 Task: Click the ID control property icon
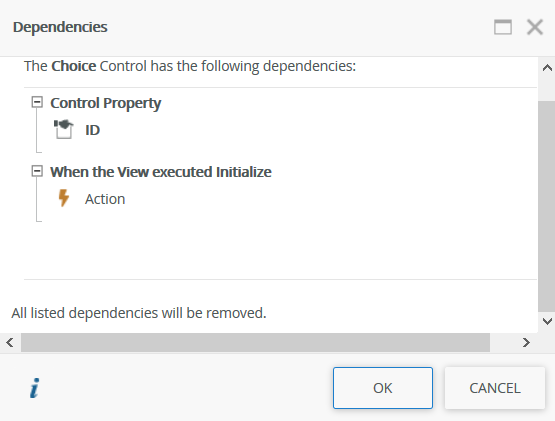(x=64, y=129)
